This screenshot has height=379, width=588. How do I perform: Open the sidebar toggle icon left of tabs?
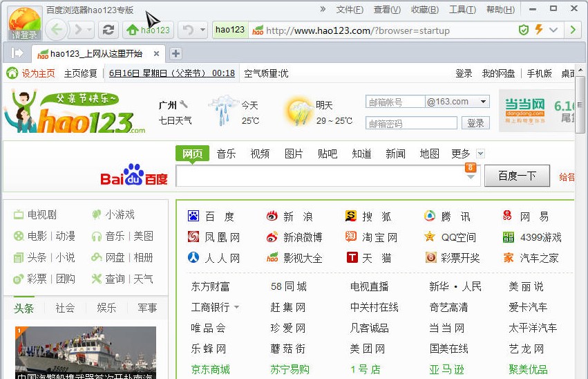pyautogui.click(x=17, y=53)
